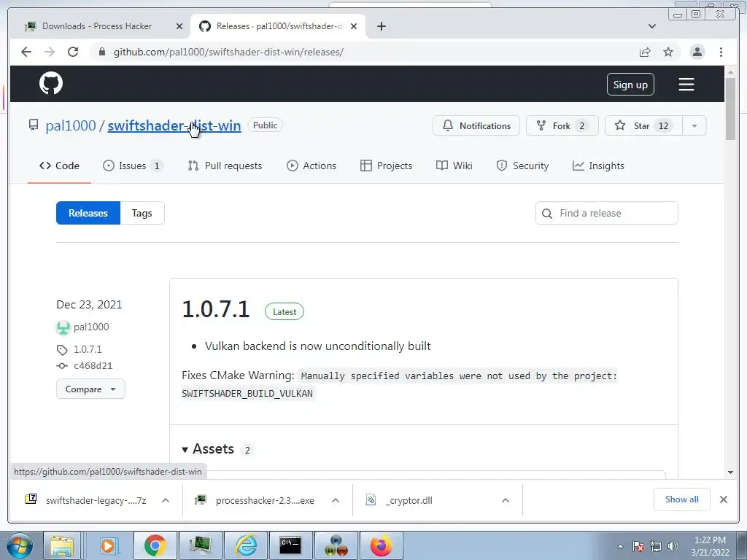Open the 1.0.7.1 release title
The width and height of the screenshot is (747, 560).
pyautogui.click(x=216, y=309)
